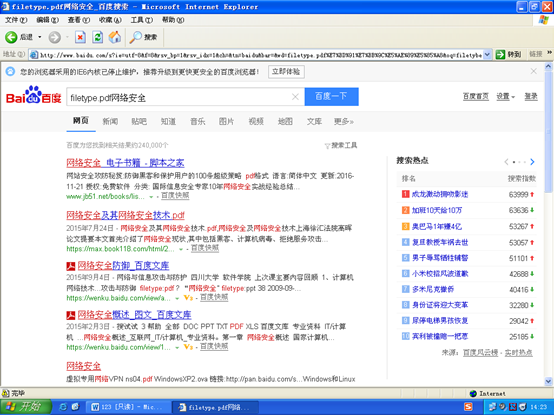Stop loading with the red X icon
The height and width of the screenshot is (415, 554).
tap(80, 37)
